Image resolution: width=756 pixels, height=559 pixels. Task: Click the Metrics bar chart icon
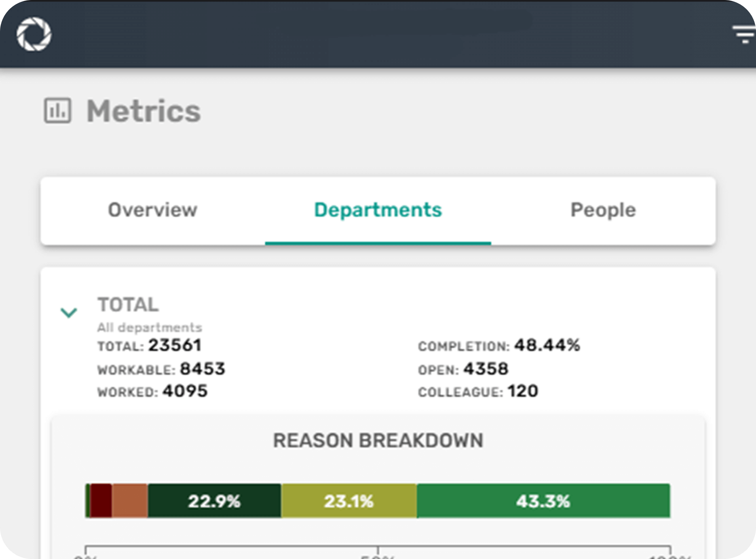pyautogui.click(x=57, y=110)
